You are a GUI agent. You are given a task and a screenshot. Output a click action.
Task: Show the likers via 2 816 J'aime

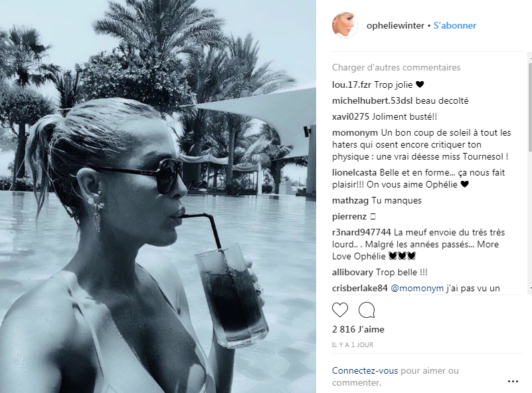(358, 329)
